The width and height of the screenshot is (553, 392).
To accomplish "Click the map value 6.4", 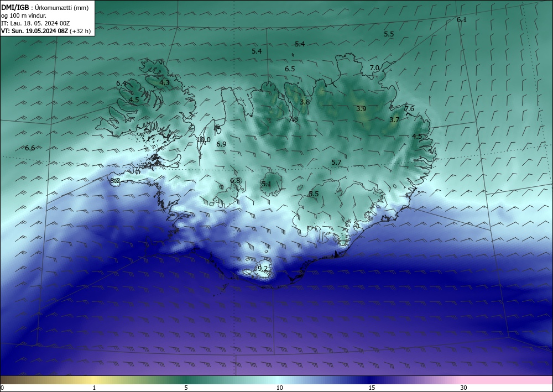I will (x=121, y=83).
